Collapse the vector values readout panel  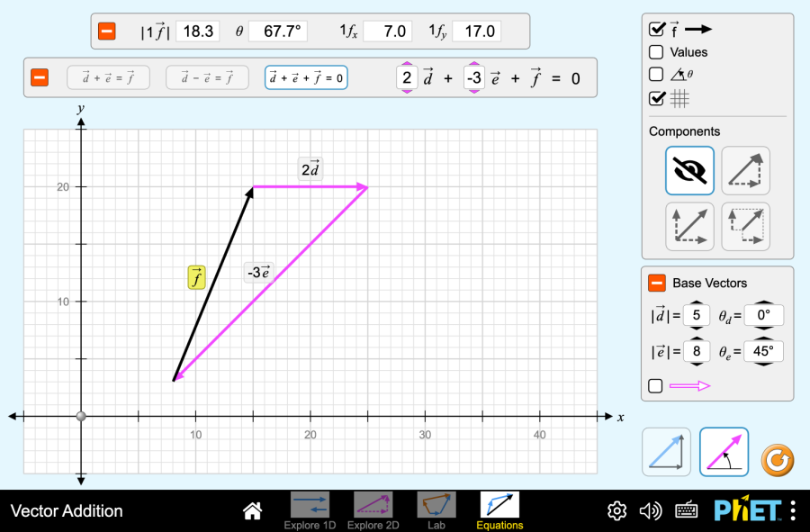(x=106, y=32)
